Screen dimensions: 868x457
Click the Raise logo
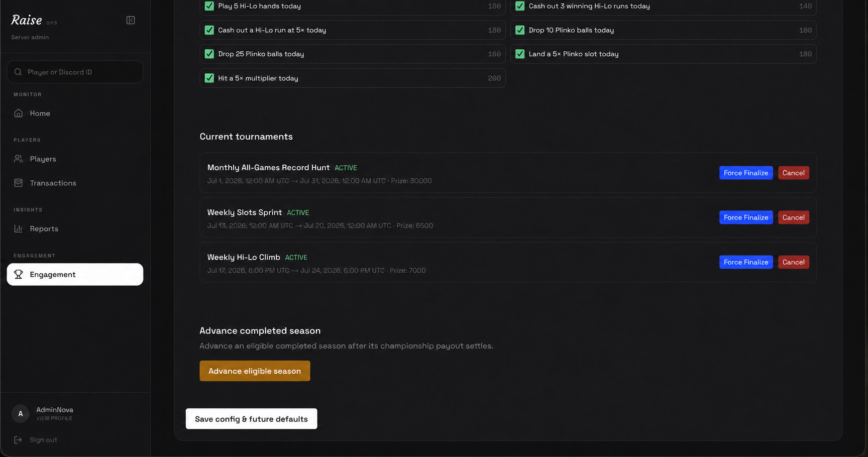27,20
